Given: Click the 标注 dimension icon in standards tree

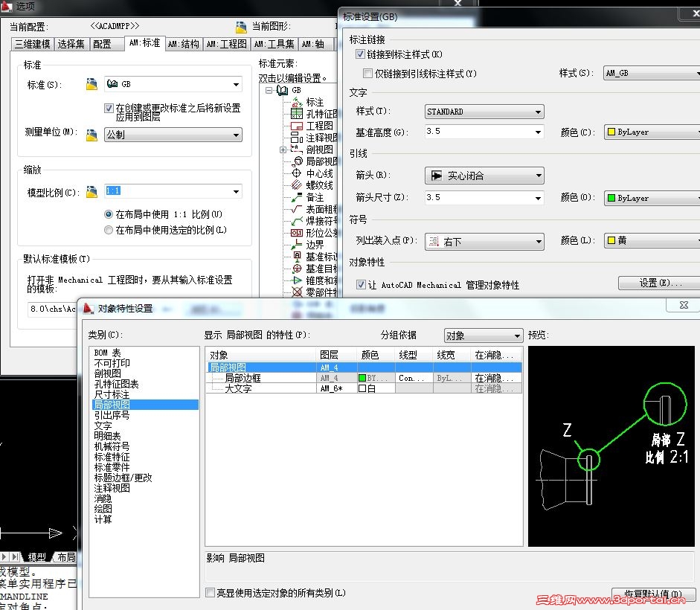Looking at the screenshot, I should click(297, 102).
